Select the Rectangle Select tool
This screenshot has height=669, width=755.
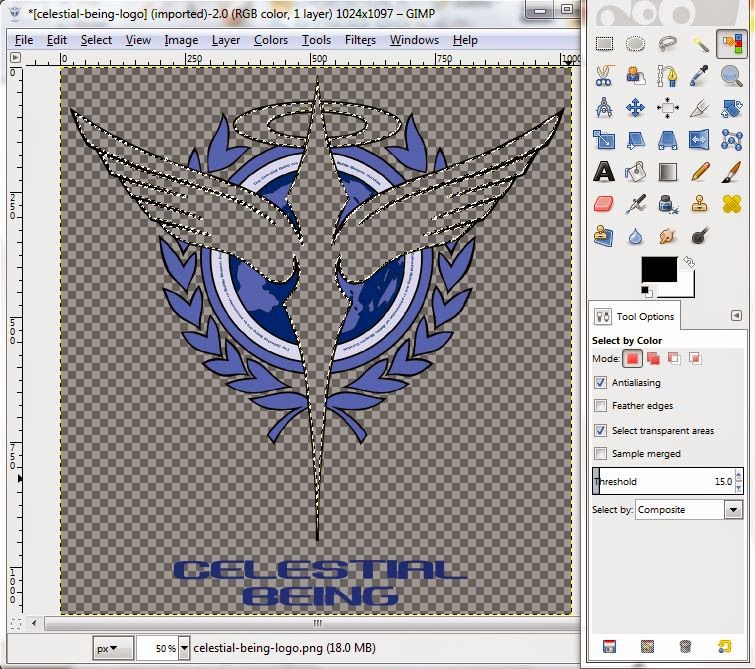[604, 44]
